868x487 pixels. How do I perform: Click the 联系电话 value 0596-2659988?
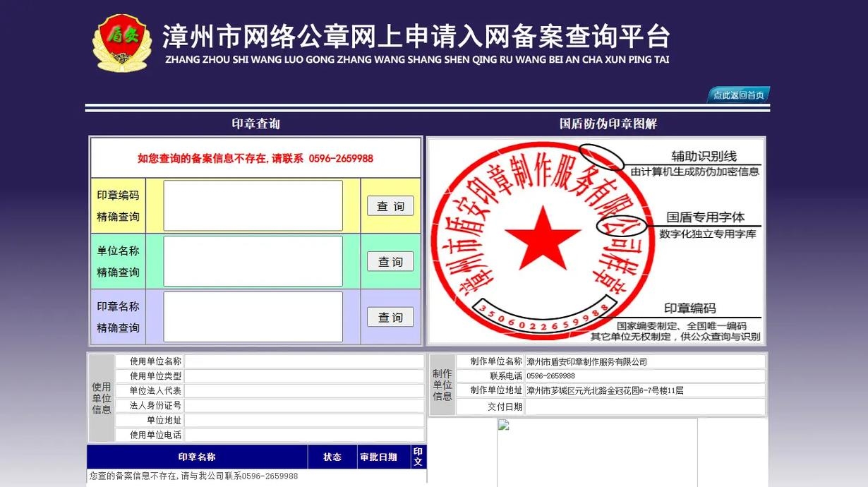point(551,376)
